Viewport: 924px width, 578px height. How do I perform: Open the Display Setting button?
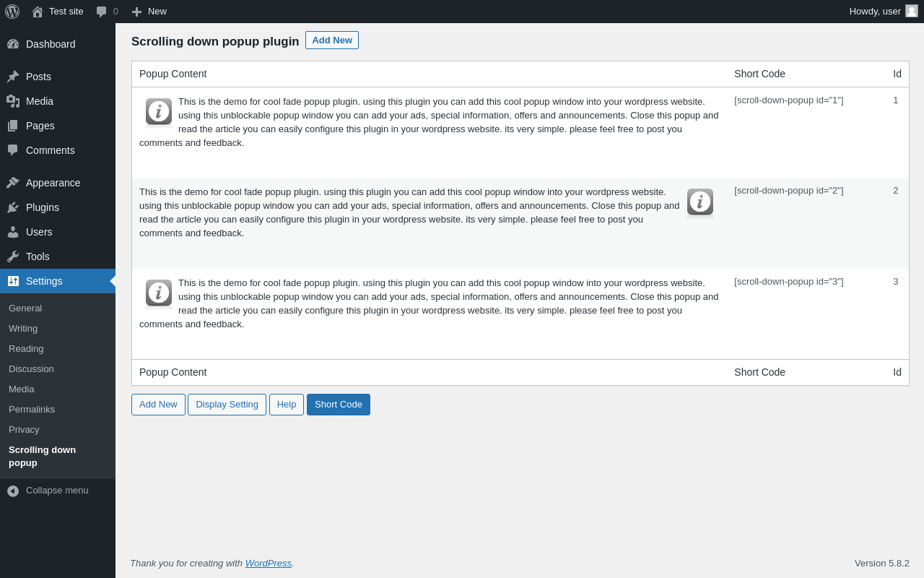pos(227,405)
